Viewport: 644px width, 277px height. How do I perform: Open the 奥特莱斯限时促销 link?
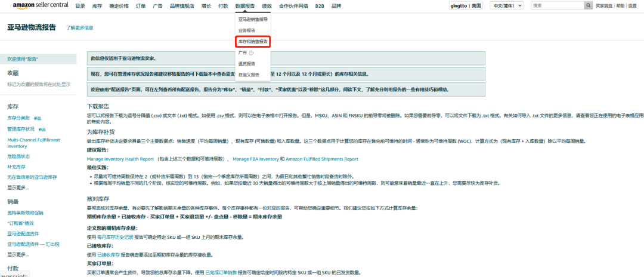(25, 213)
